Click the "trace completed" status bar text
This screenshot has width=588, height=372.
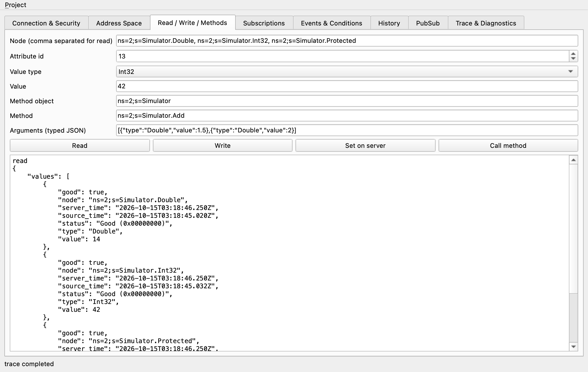[29, 364]
